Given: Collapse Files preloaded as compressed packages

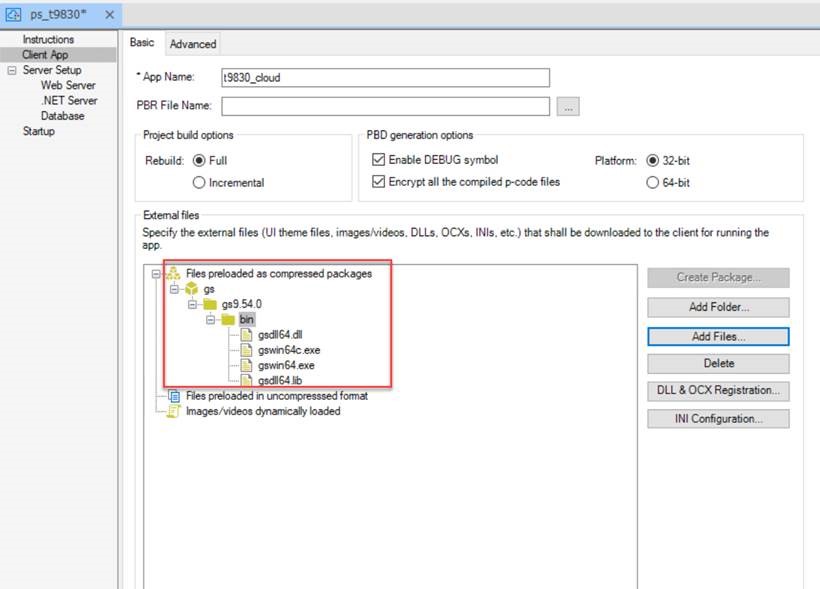Looking at the screenshot, I should (156, 273).
